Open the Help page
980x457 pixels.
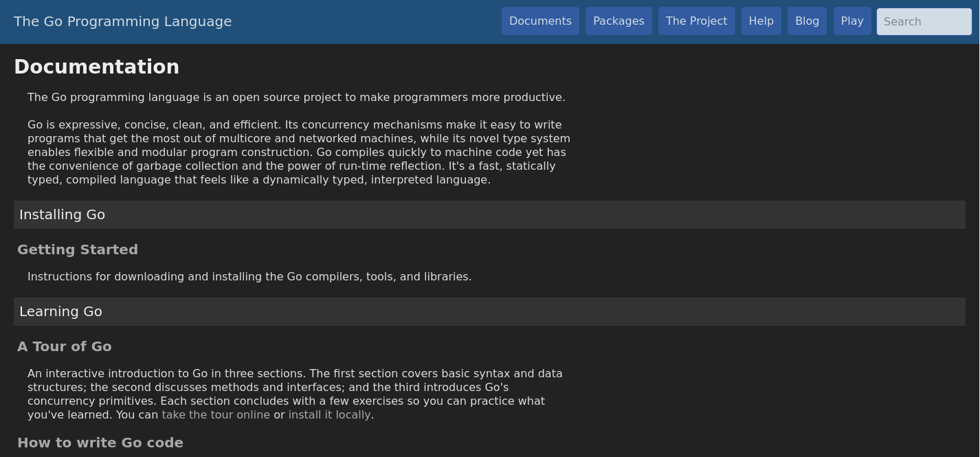(x=761, y=21)
